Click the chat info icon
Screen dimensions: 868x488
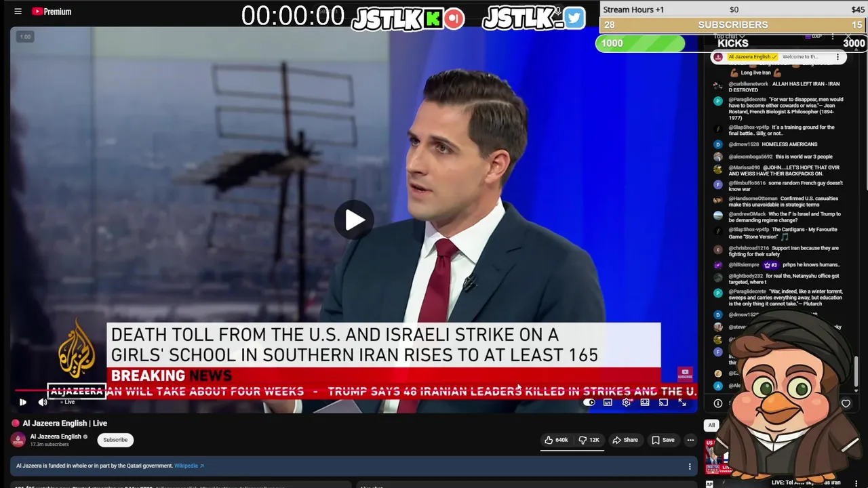[718, 403]
